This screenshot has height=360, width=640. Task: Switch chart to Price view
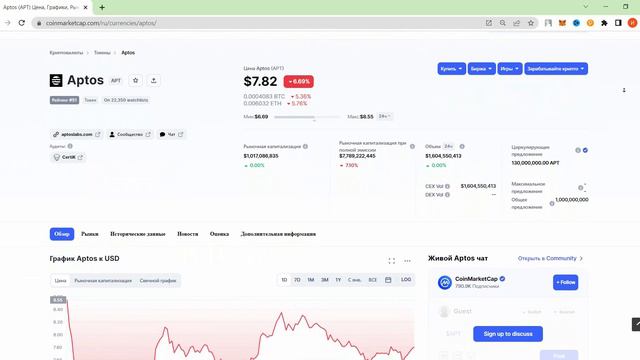[60, 280]
